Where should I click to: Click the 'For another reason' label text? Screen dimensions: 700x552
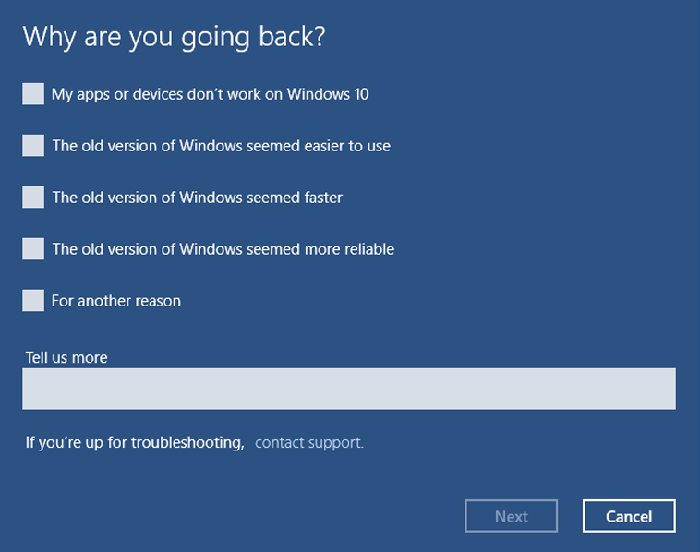(116, 300)
